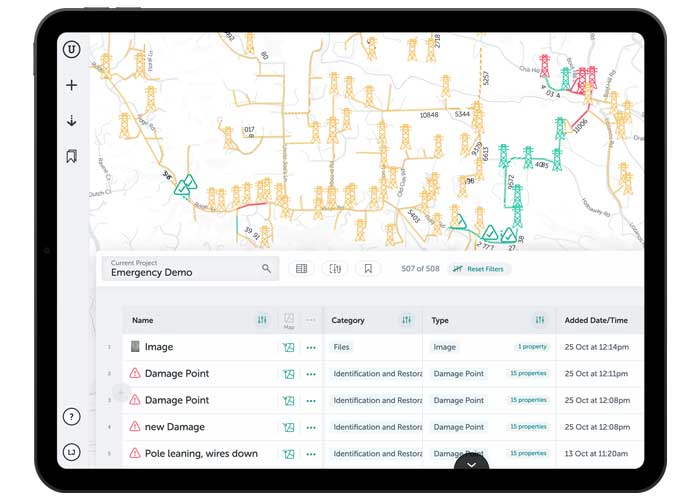Show Image row on map
Viewport: 700px width, 500px height.
[x=289, y=347]
